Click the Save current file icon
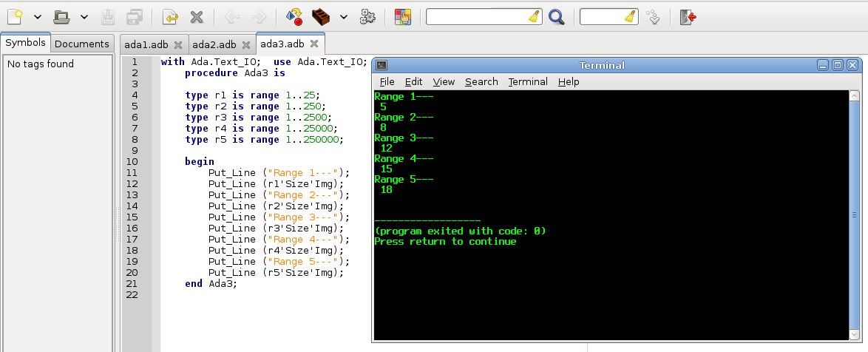Screen dimensions: 868x352 point(108,16)
